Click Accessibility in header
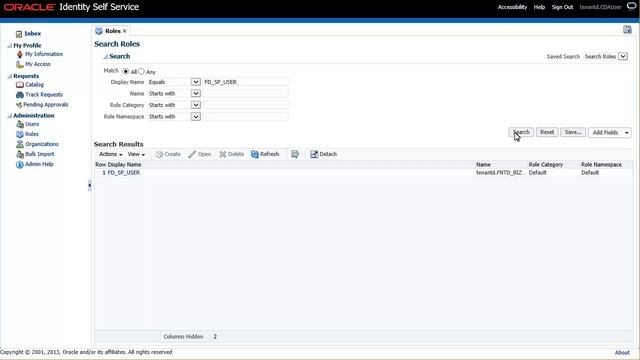This screenshot has width=640, height=360. (x=512, y=7)
